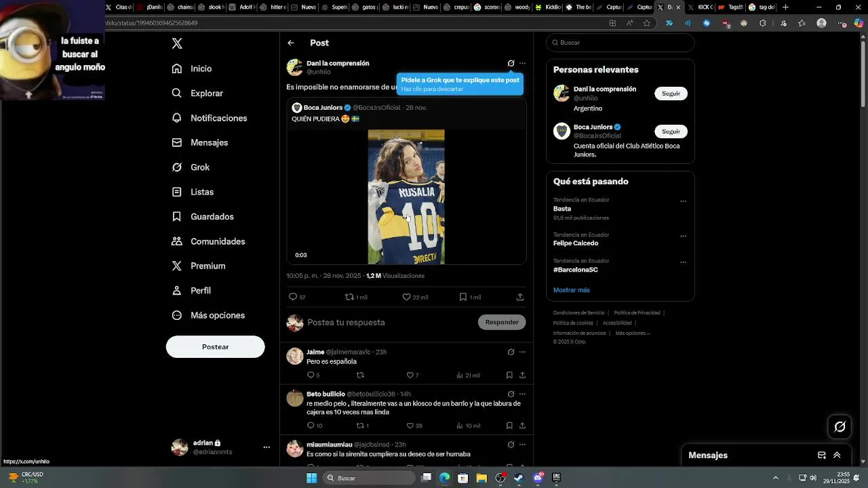Play the Rosalía video thumbnail
The image size is (868, 488).
coord(406,197)
